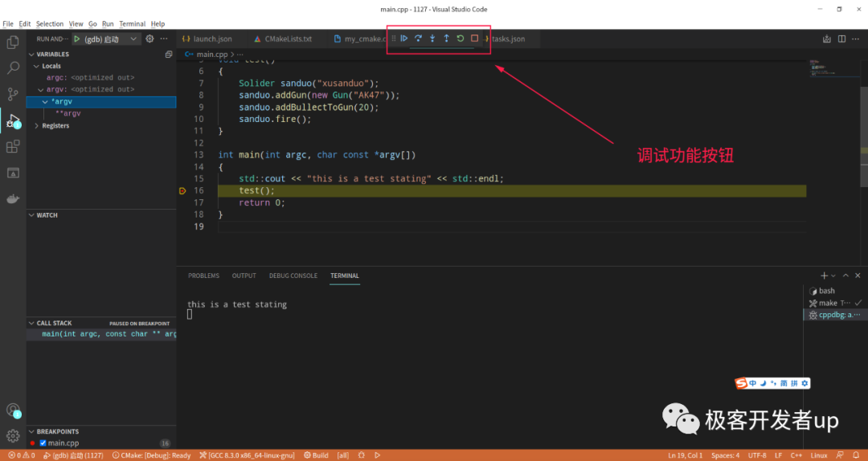Click the Step Out debug button

pyautogui.click(x=446, y=39)
